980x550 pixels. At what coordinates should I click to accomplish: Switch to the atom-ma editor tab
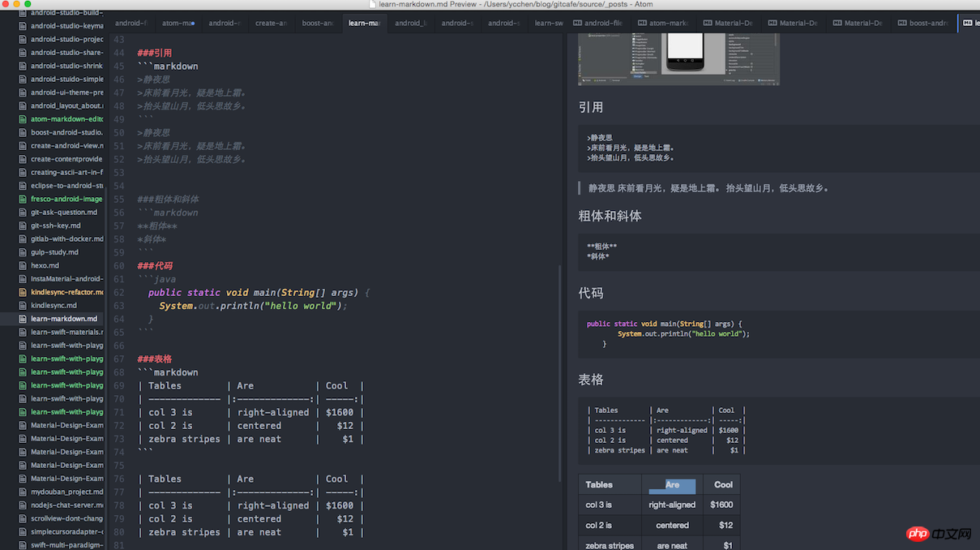178,24
